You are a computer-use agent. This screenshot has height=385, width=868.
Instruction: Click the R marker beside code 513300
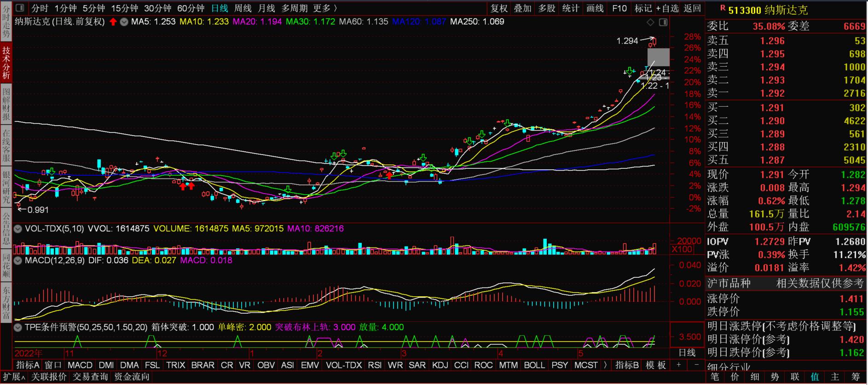point(723,8)
